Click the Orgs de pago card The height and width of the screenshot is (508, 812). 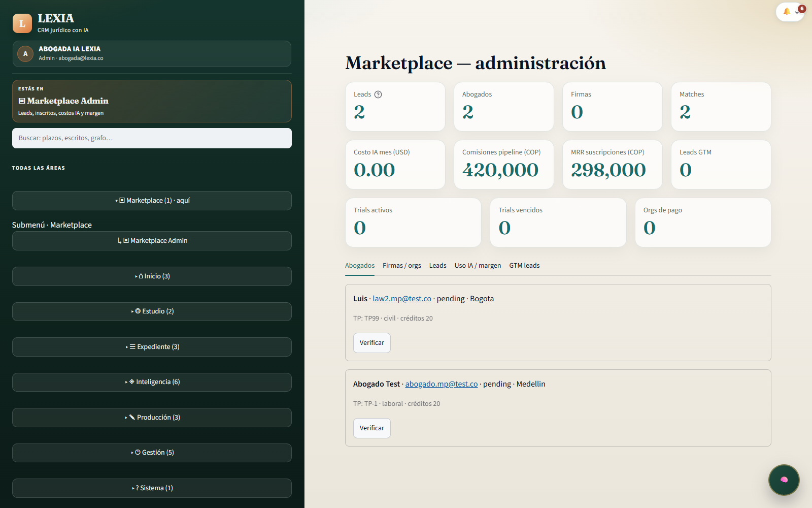703,223
